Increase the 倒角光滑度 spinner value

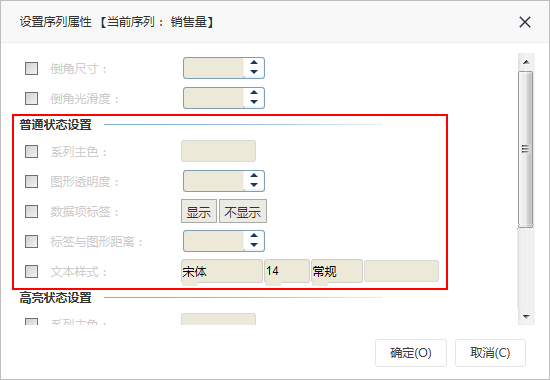pos(254,93)
